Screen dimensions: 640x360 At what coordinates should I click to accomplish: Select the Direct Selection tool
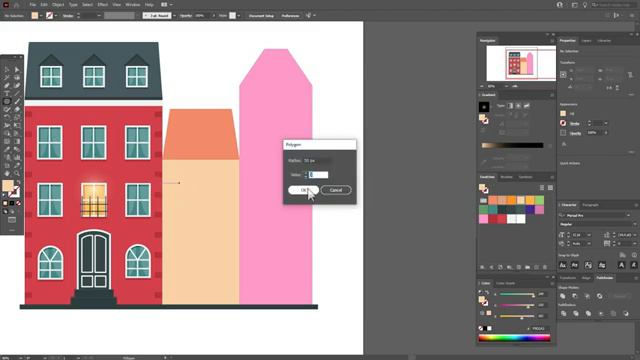tap(17, 70)
